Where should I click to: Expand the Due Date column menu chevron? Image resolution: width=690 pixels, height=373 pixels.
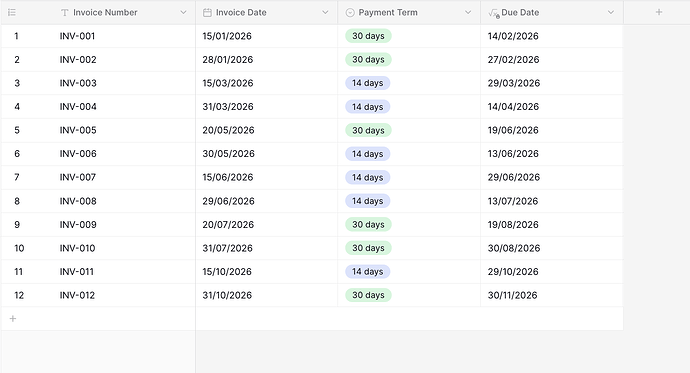(x=611, y=12)
